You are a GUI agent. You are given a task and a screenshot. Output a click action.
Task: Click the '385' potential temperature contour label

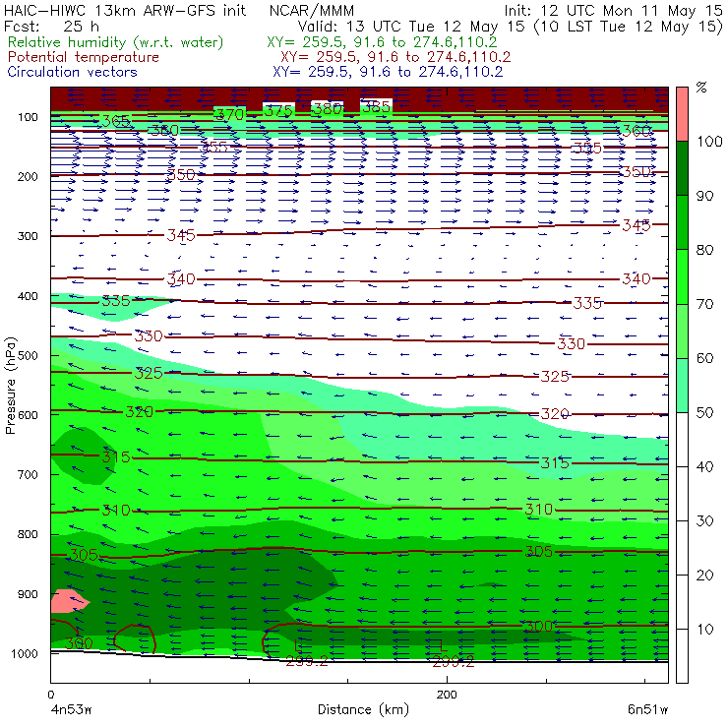[x=376, y=107]
